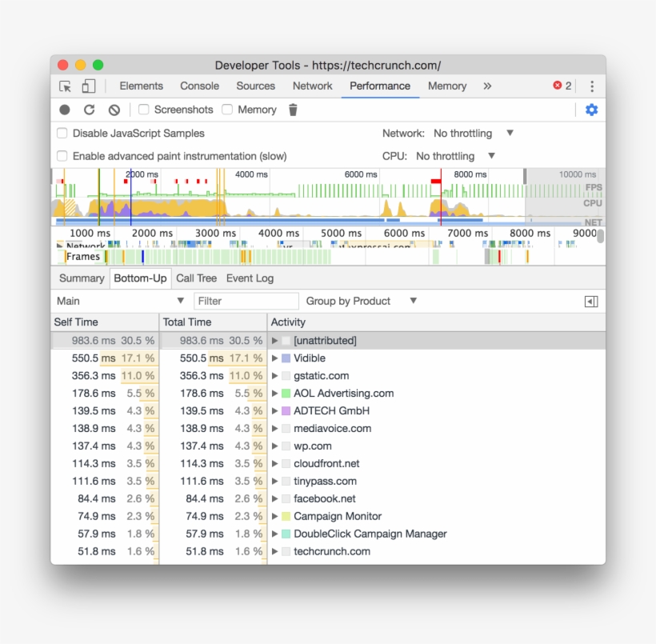Open the three-dot DevTools menu
The width and height of the screenshot is (656, 644).
tap(591, 86)
